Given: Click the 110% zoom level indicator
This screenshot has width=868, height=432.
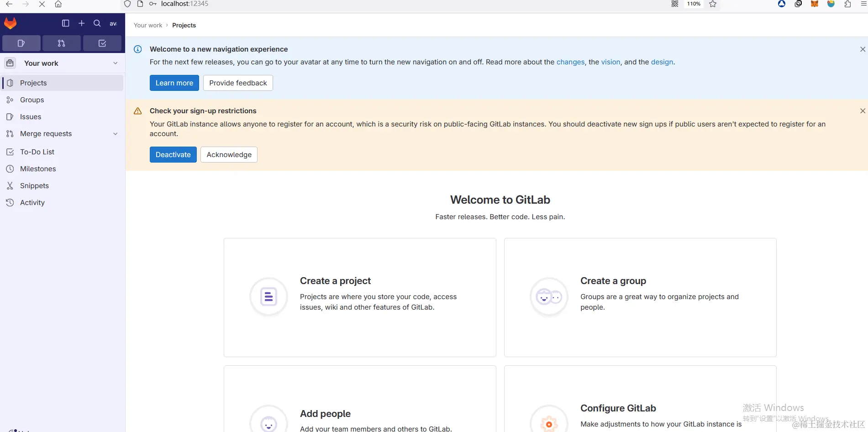Looking at the screenshot, I should pos(694,4).
